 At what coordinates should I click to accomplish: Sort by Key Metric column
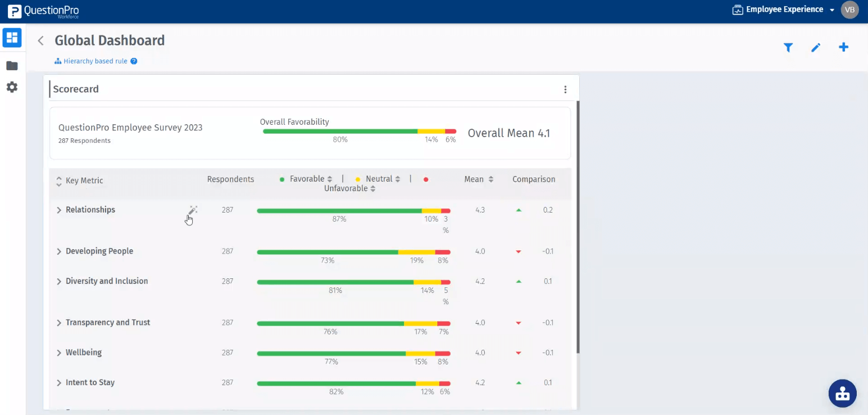[x=59, y=181]
